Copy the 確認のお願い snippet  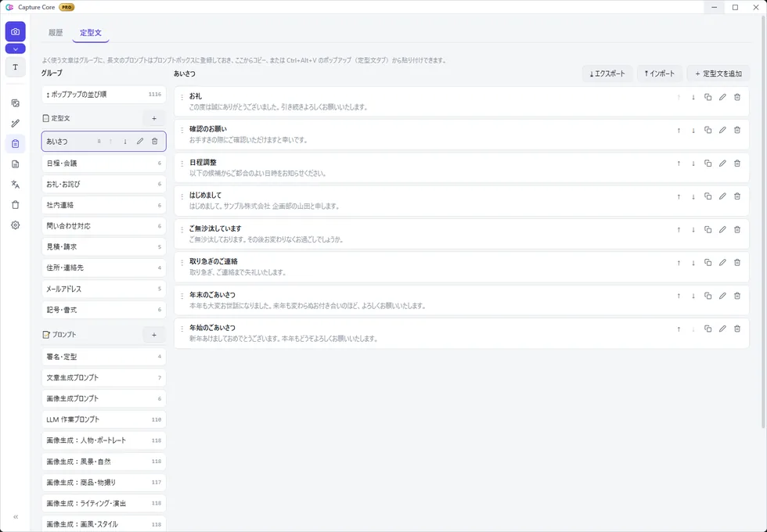pyautogui.click(x=708, y=131)
